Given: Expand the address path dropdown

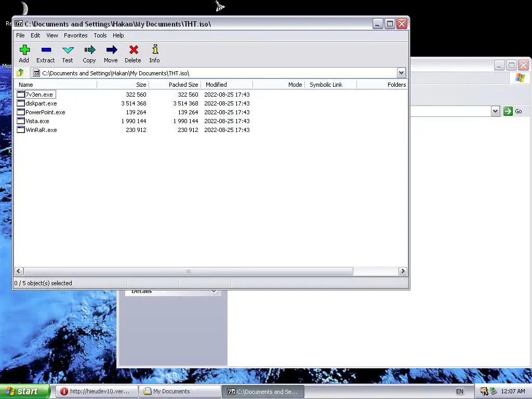Looking at the screenshot, I should (401, 73).
